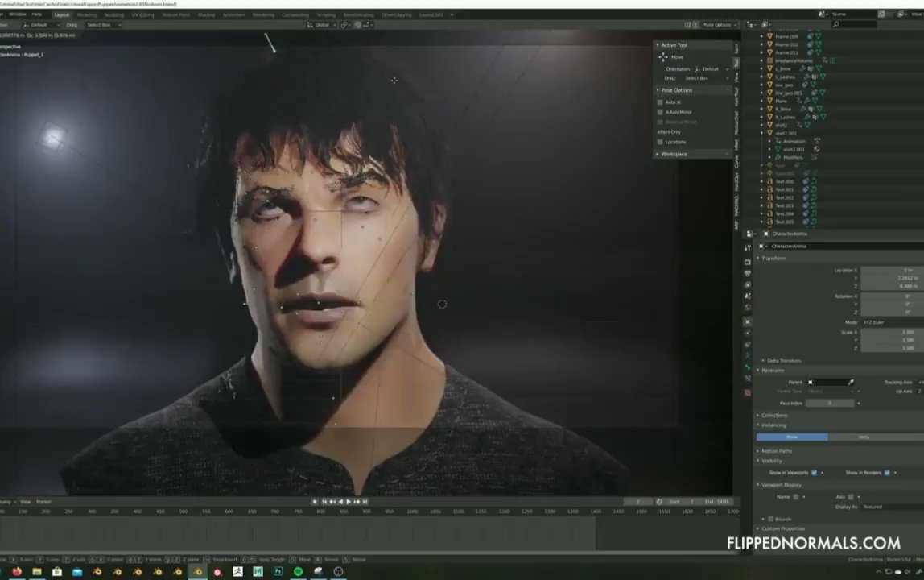Enable the Affect Only Locations checkbox

click(x=660, y=142)
